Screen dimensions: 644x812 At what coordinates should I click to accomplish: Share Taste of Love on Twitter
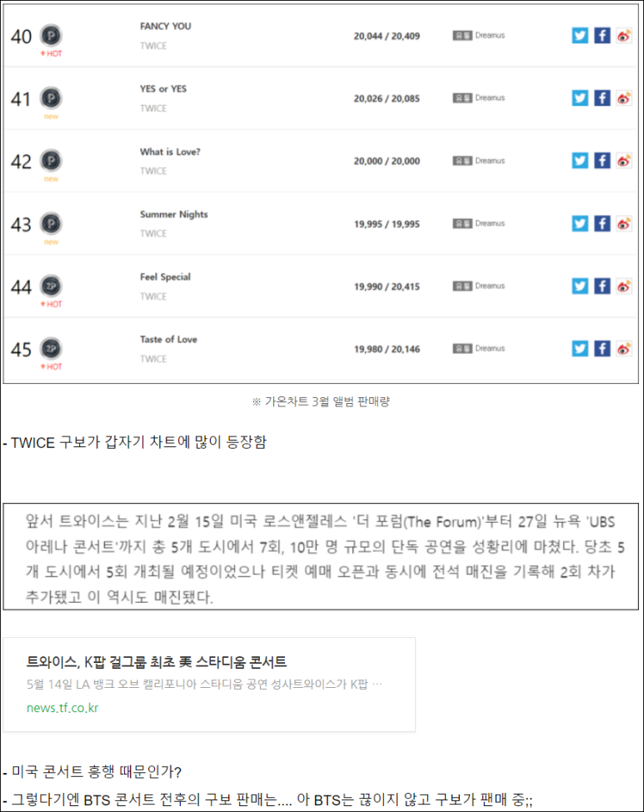click(x=580, y=348)
